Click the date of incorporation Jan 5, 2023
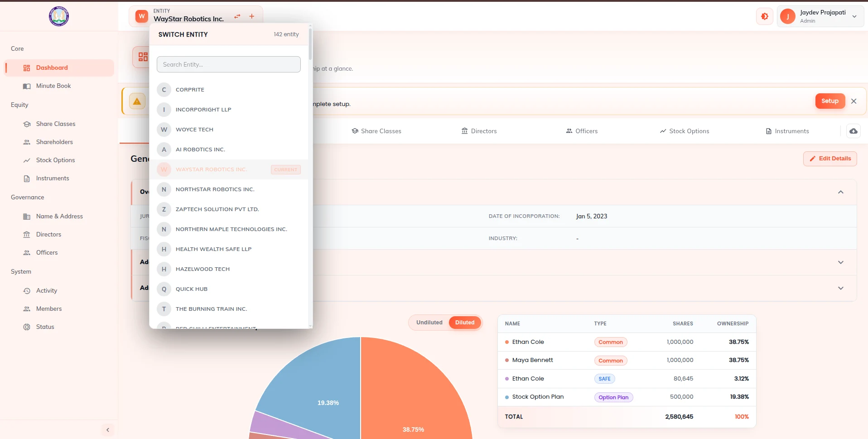 pyautogui.click(x=592, y=216)
